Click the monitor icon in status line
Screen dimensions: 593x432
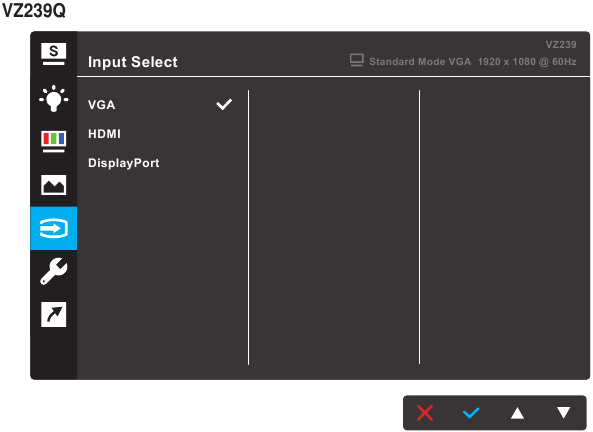pyautogui.click(x=357, y=61)
